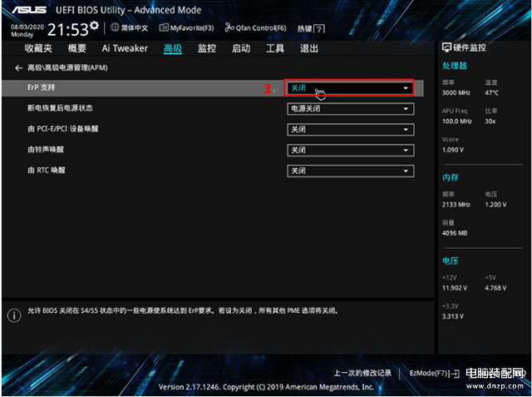
Task: Open Qfan Control(F6)
Action: [x=255, y=27]
